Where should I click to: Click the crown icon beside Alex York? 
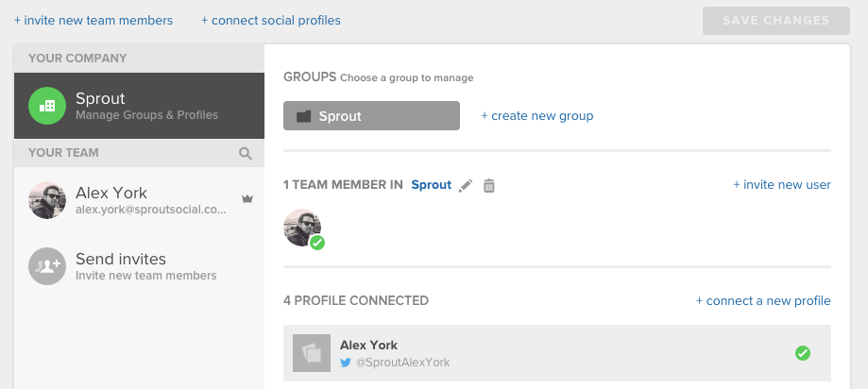pyautogui.click(x=247, y=198)
